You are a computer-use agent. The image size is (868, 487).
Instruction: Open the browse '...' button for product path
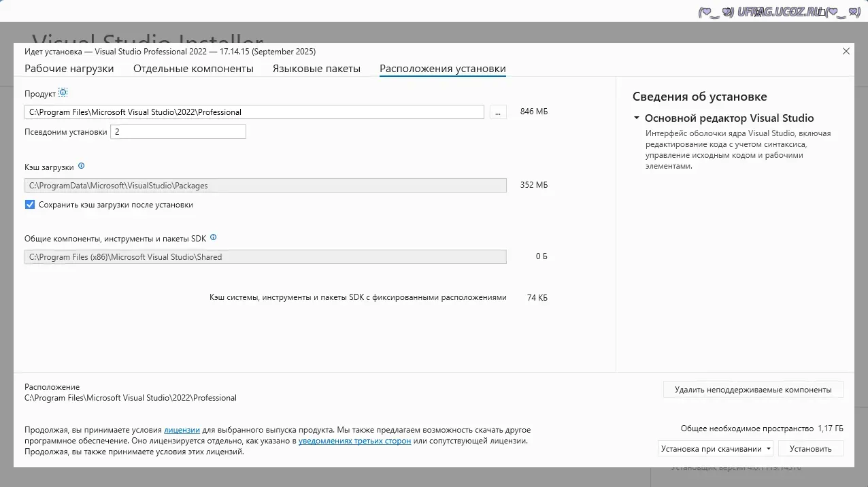pyautogui.click(x=498, y=112)
